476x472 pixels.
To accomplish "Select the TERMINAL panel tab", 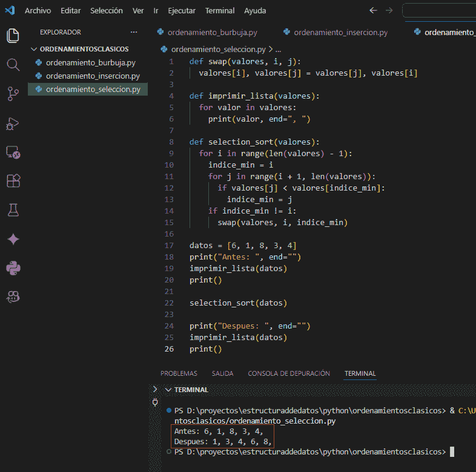I will (360, 373).
